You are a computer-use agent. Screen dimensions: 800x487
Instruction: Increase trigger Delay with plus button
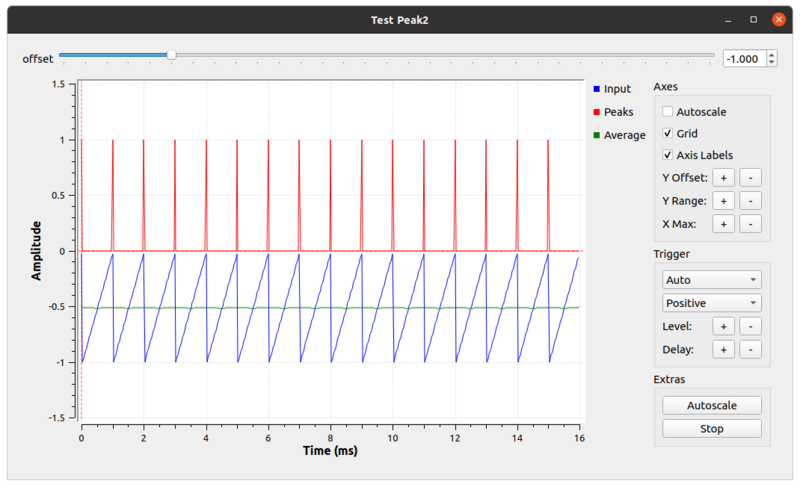pyautogui.click(x=723, y=350)
